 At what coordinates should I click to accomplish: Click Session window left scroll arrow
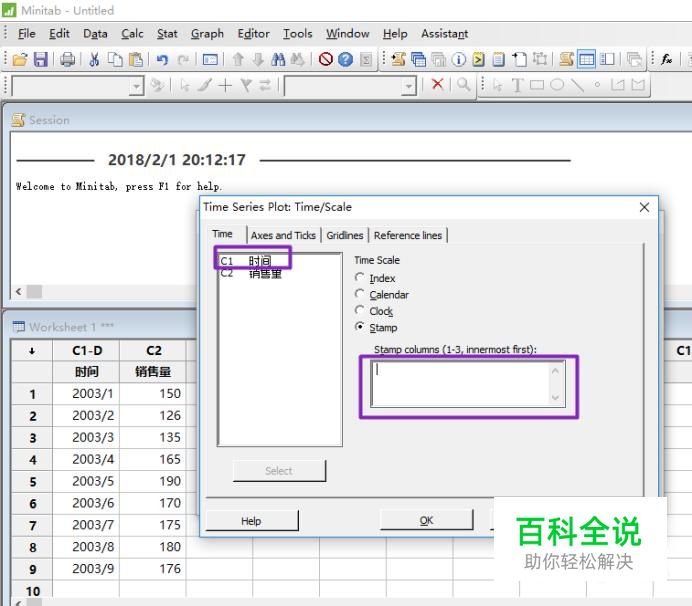point(19,291)
